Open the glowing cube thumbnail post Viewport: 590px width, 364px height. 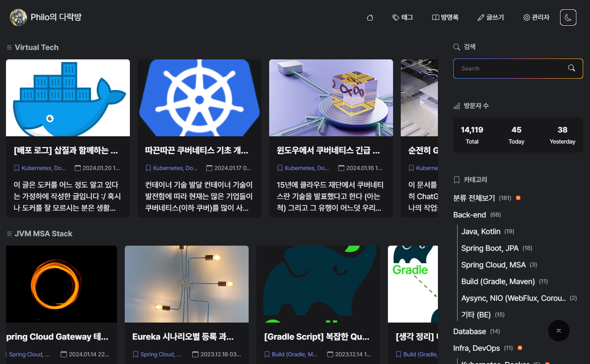[331, 98]
